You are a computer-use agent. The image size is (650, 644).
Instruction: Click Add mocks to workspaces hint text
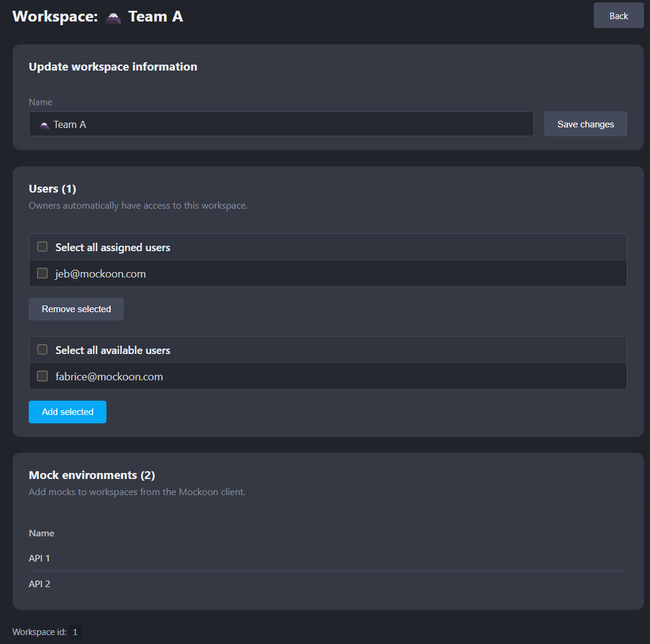click(x=137, y=492)
